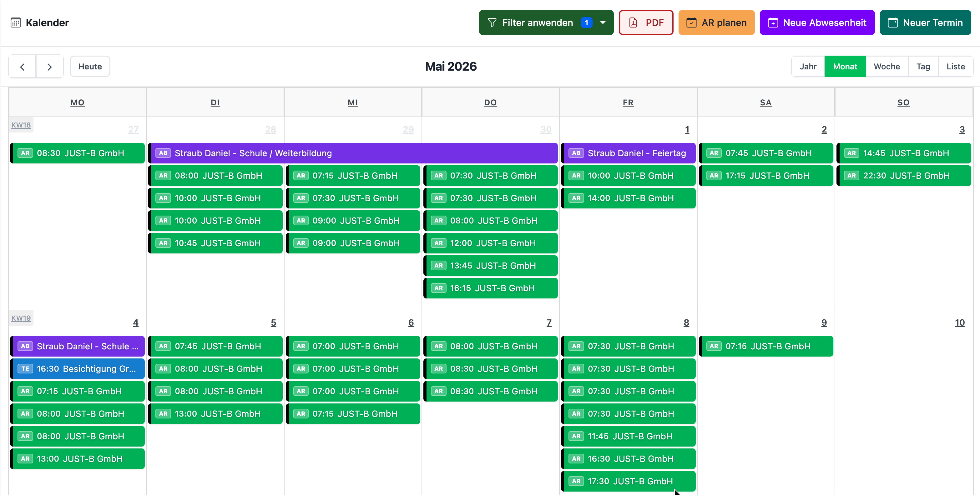The image size is (980, 495).
Task: Click the funnel filter icon
Action: pos(492,23)
